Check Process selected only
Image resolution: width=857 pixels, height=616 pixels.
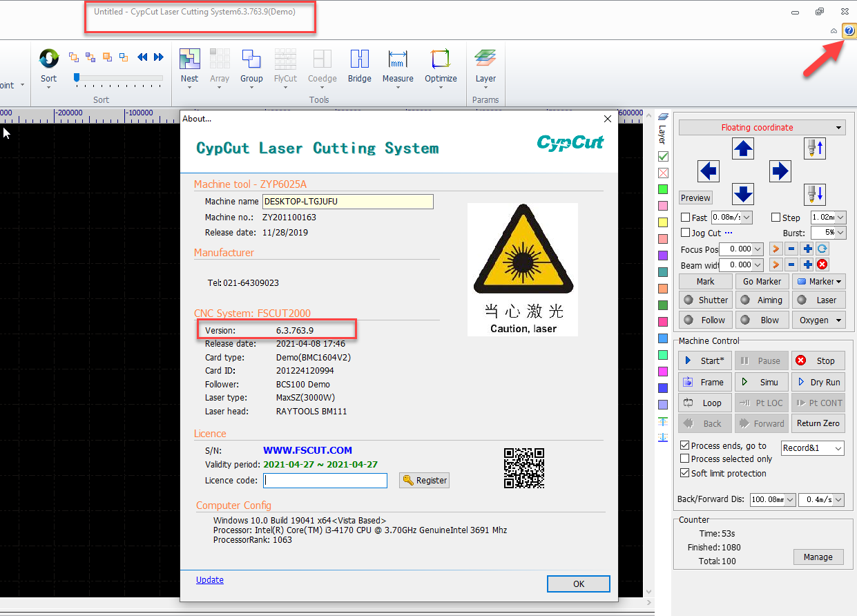point(685,459)
